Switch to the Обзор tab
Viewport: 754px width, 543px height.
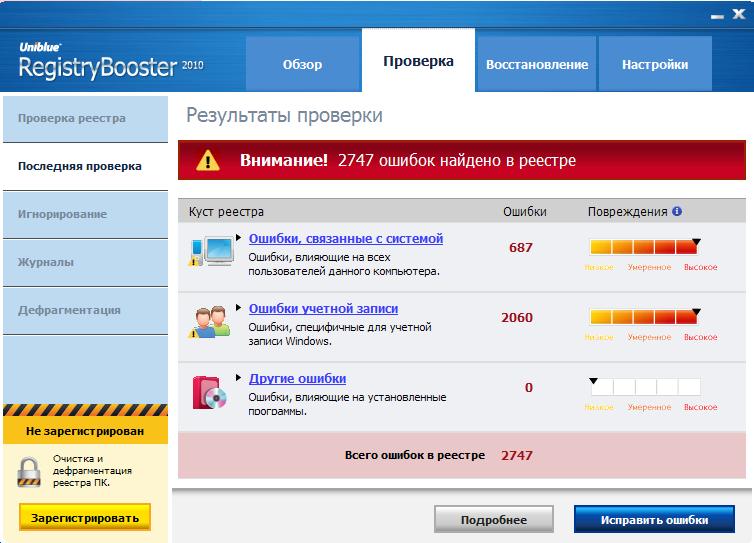(302, 65)
